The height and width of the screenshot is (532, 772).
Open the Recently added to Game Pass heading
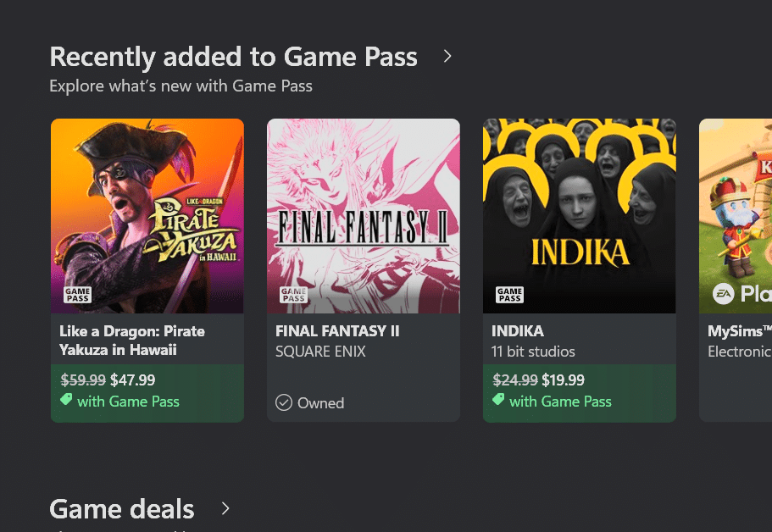233,57
